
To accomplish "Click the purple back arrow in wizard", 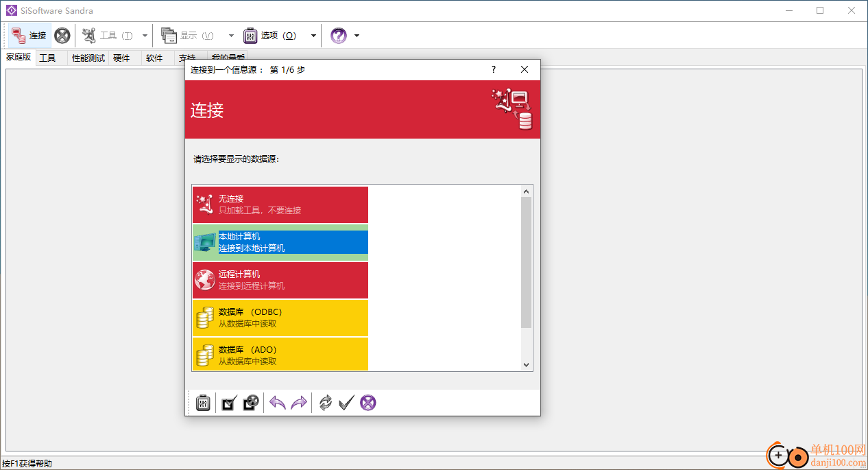I will [277, 403].
